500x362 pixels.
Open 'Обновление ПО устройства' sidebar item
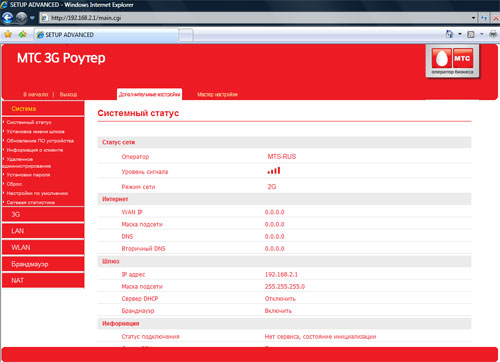coord(40,141)
